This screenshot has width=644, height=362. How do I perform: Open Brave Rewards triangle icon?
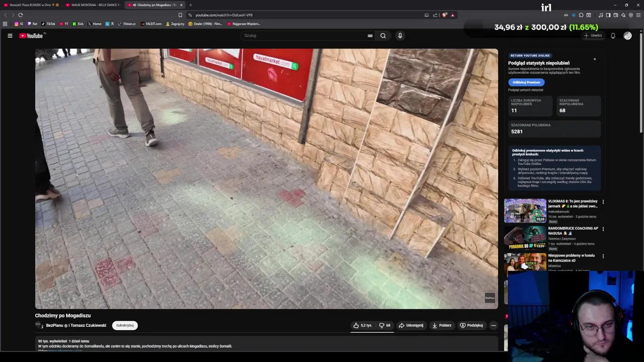pyautogui.click(x=452, y=15)
